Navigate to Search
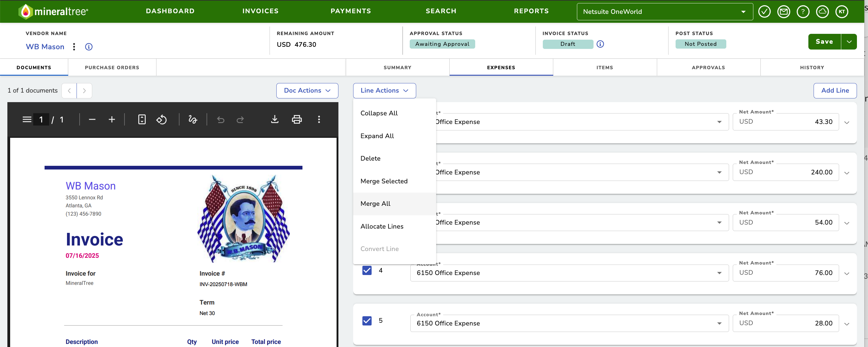Viewport: 868px width, 347px height. coord(441,11)
